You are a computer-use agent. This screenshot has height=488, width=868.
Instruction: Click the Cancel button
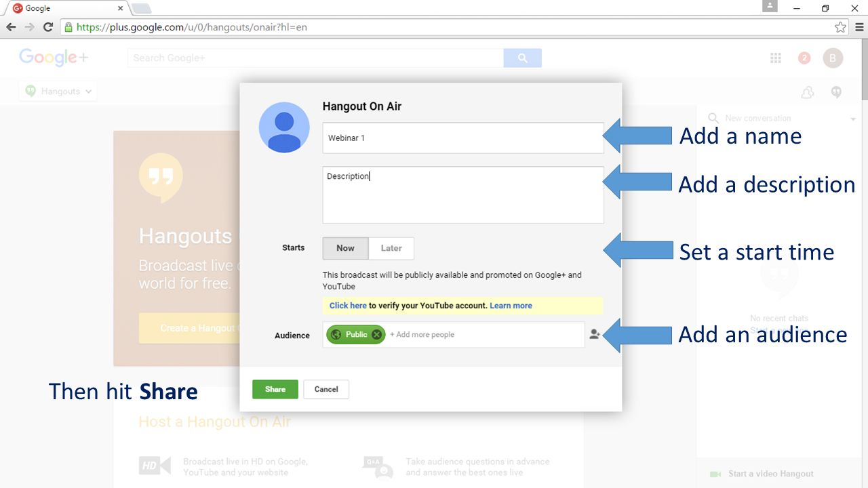pos(326,389)
